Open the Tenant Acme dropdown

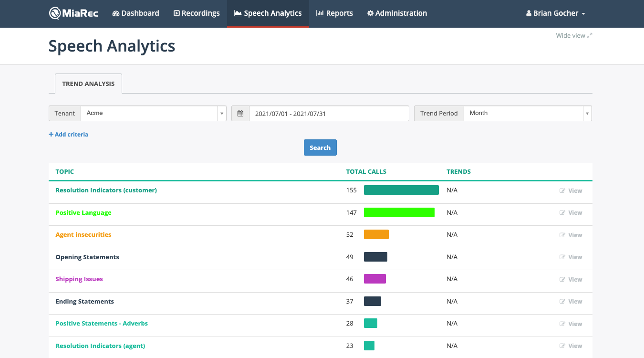pyautogui.click(x=154, y=113)
